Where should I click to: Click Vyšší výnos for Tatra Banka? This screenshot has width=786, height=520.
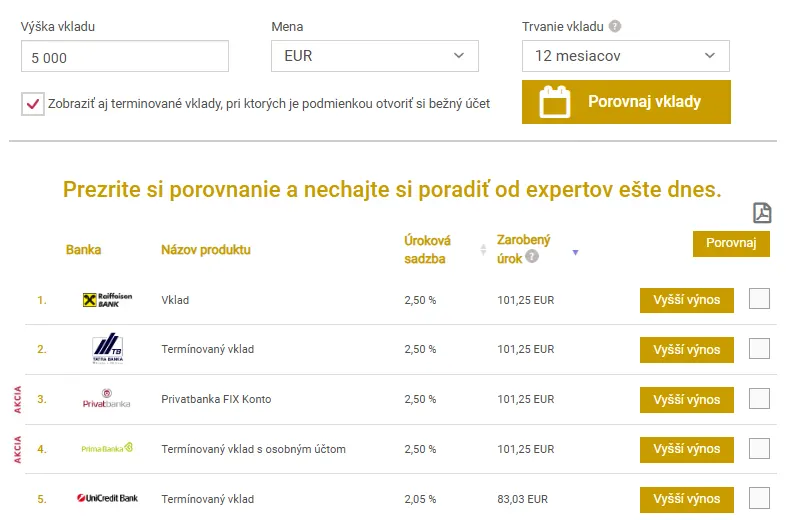click(686, 349)
